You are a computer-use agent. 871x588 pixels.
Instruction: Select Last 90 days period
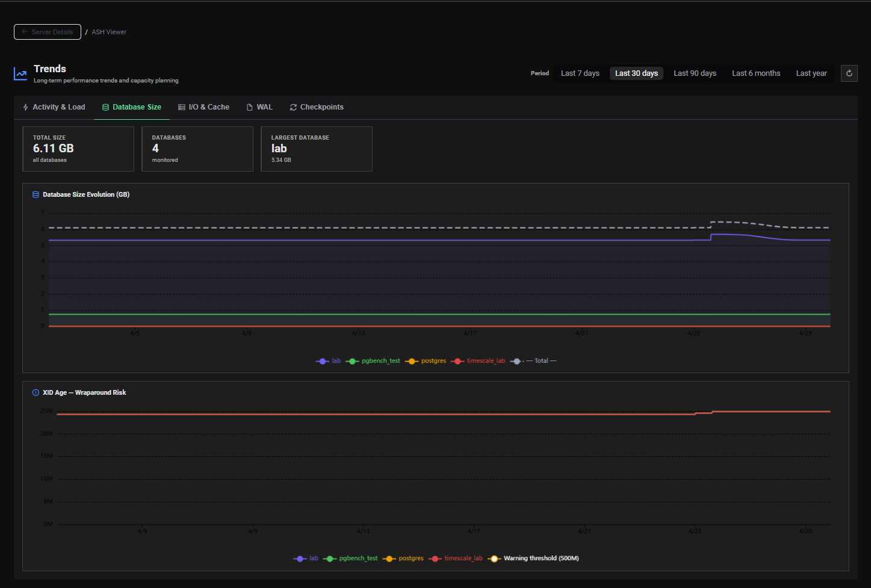click(695, 73)
